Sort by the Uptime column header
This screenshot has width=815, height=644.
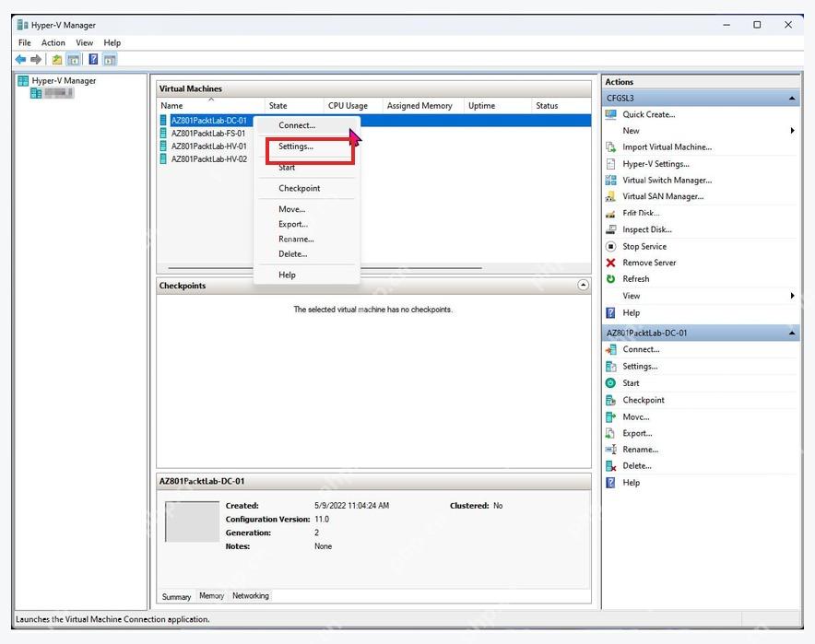(x=498, y=105)
